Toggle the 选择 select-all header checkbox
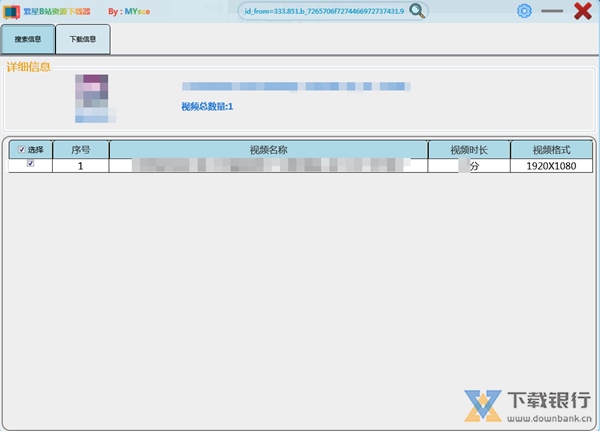This screenshot has height=431, width=600. coord(22,149)
